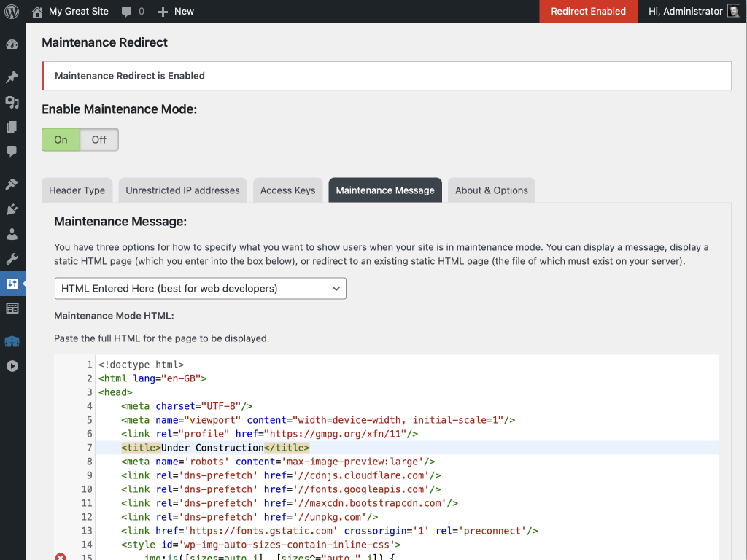
Task: Set maintenance mode switch to Off
Action: pos(98,139)
